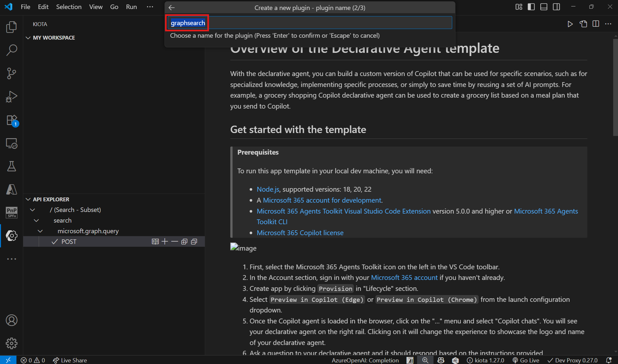
Task: Select the POST operation row
Action: tap(114, 242)
